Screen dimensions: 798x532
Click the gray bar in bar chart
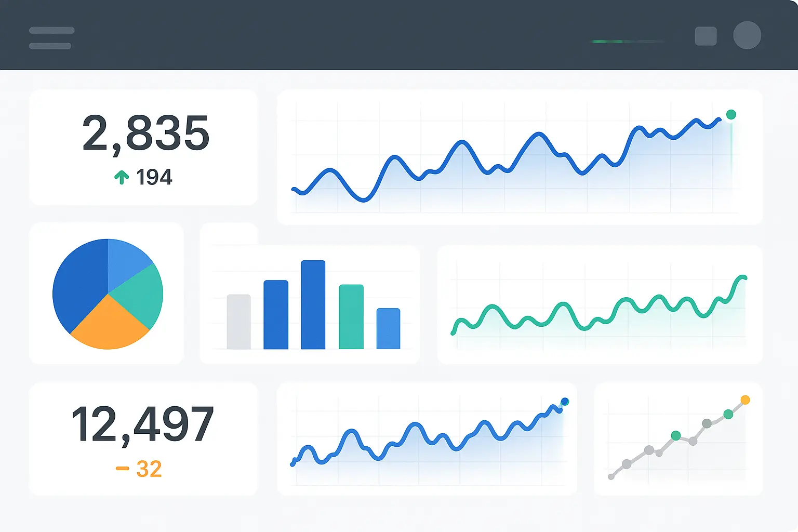[x=238, y=322]
